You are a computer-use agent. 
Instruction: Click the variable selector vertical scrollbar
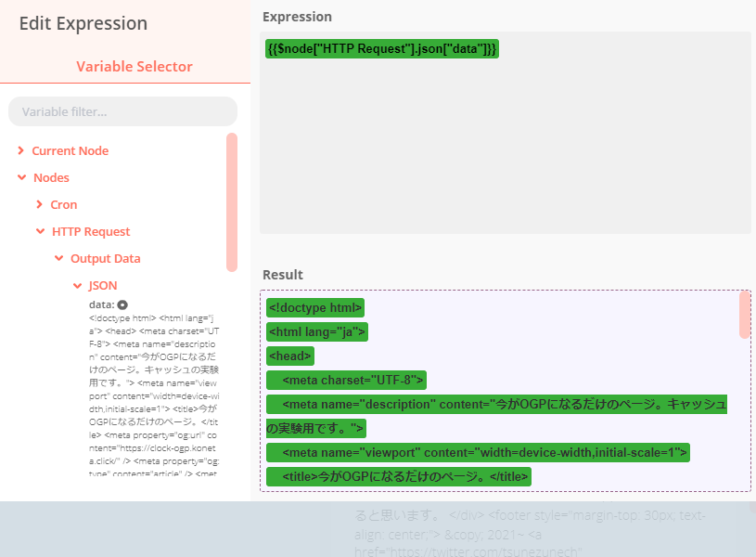click(232, 201)
